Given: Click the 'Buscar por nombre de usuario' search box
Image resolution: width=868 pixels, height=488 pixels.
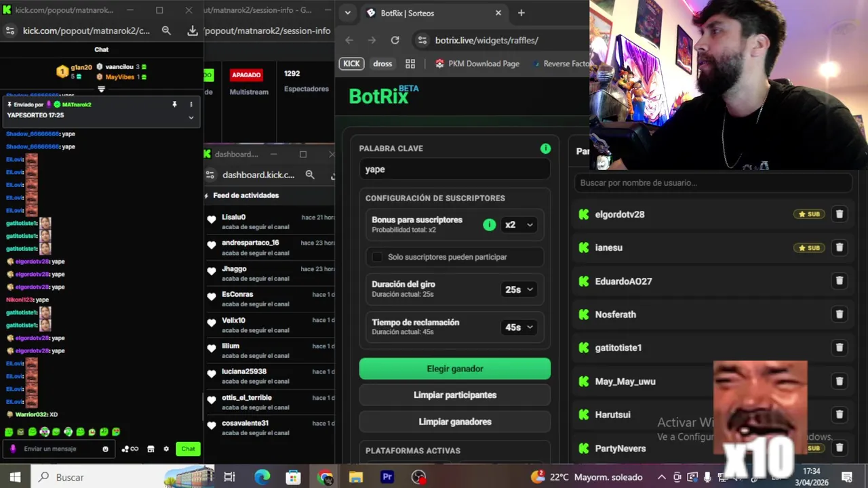Looking at the screenshot, I should [712, 183].
